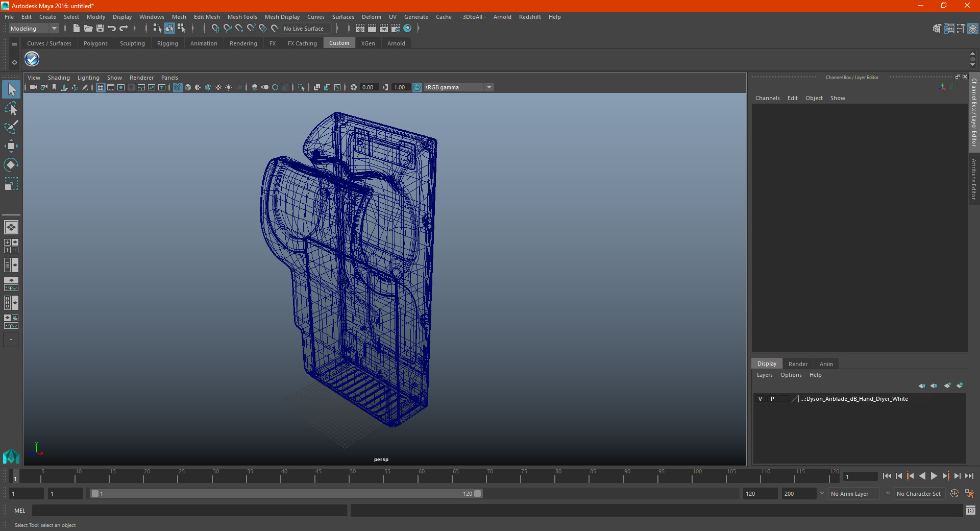Click the time range slider bar
980x531 pixels.
click(286, 494)
